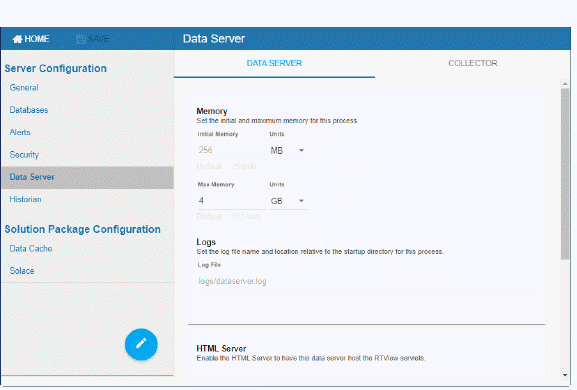Viewport: 577px width, 390px height.
Task: Click the vertical scrollbar thumb
Action: coord(565,174)
